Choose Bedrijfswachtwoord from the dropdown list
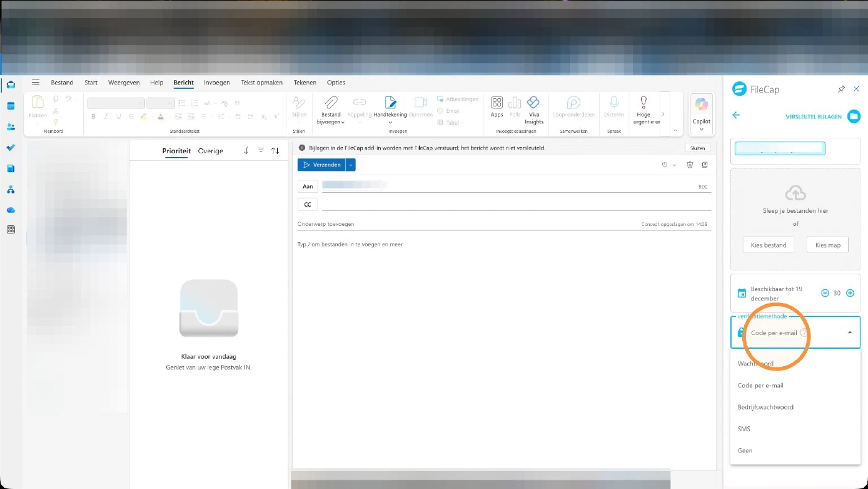The width and height of the screenshot is (868, 489). click(x=795, y=407)
